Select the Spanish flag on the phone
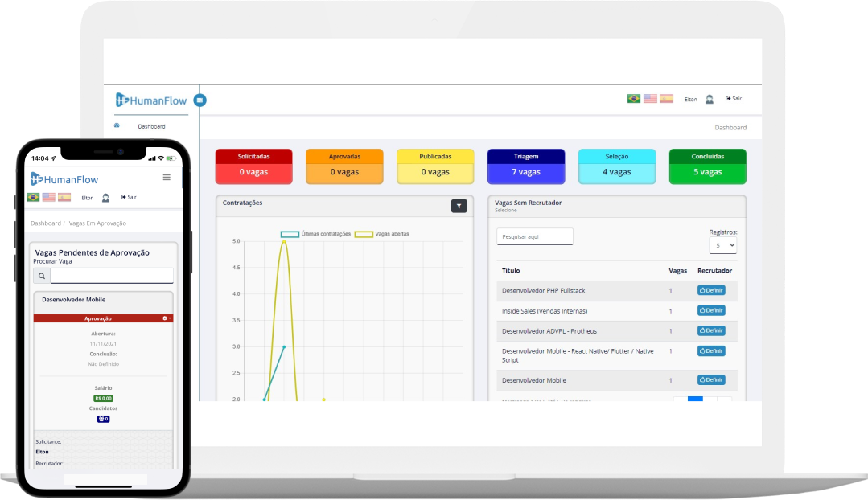The height and width of the screenshot is (500, 868). point(65,197)
